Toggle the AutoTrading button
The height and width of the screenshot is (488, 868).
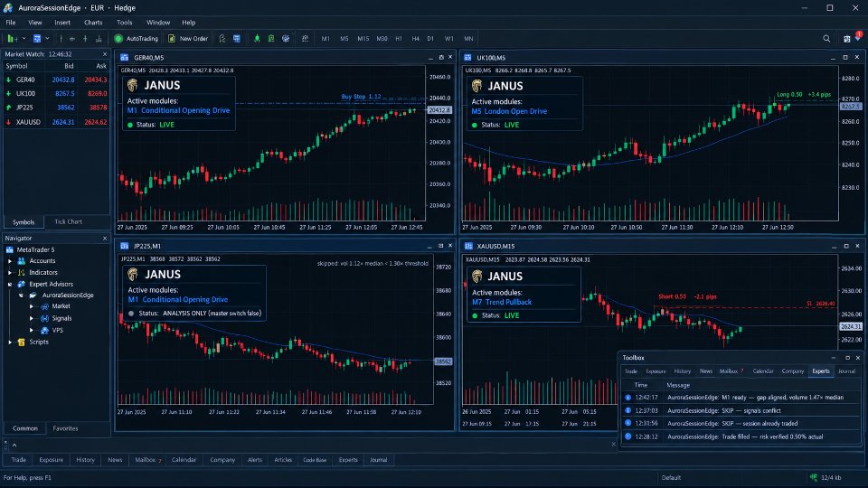coord(137,39)
